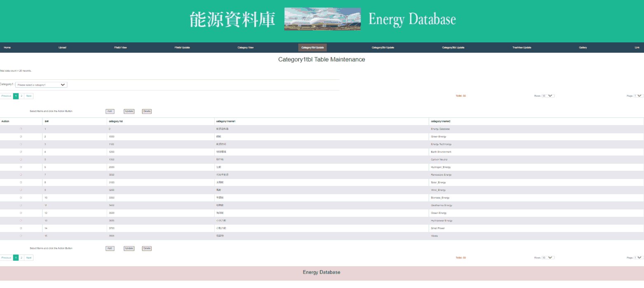Go to page 2 in top pagination
The image size is (644, 288).
click(21, 96)
